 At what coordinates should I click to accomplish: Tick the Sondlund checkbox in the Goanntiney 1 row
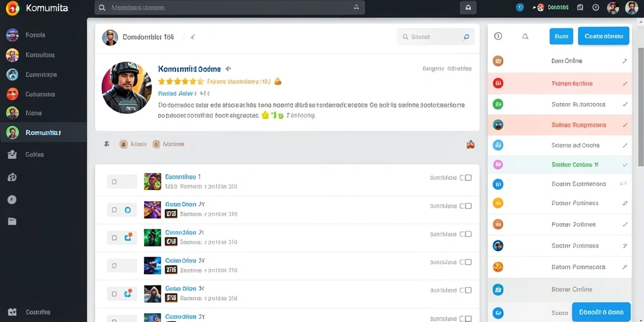pyautogui.click(x=468, y=178)
